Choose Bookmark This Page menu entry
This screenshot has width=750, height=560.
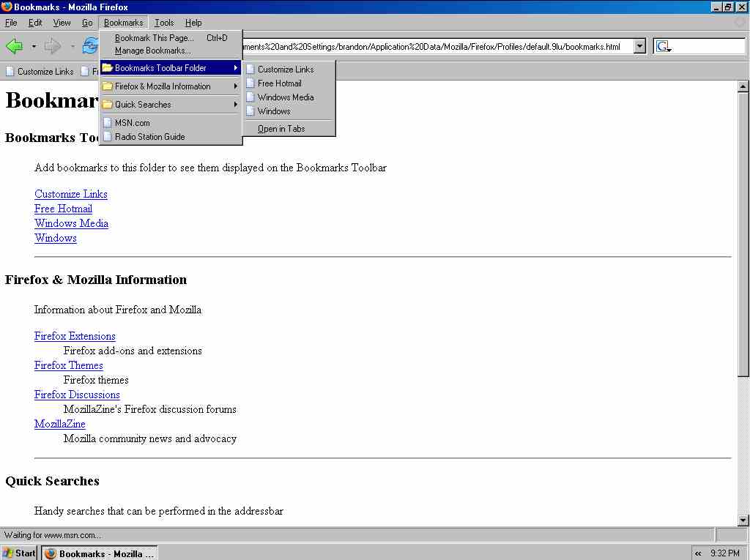[155, 38]
